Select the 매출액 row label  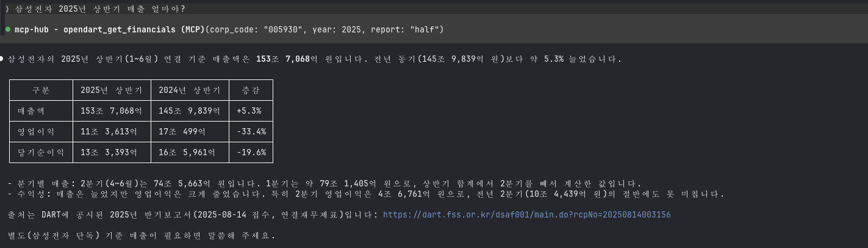coord(32,111)
